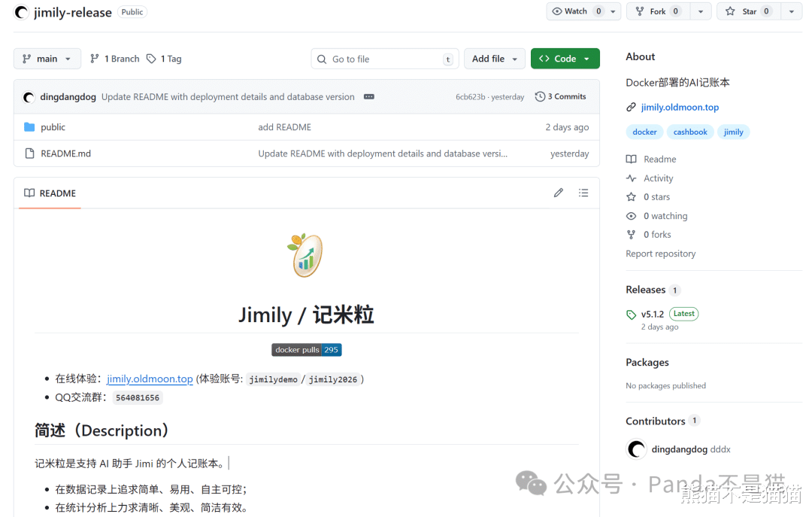Open the Contributors heading link
The width and height of the screenshot is (812, 517).
656,421
